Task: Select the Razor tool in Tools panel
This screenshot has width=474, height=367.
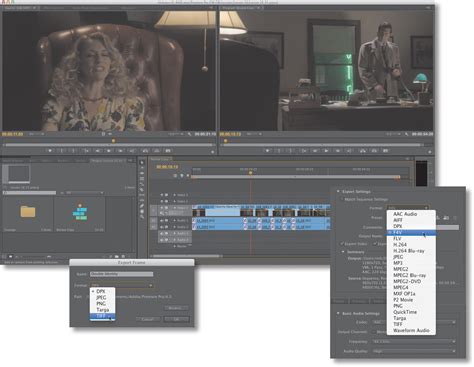Action: tap(142, 190)
